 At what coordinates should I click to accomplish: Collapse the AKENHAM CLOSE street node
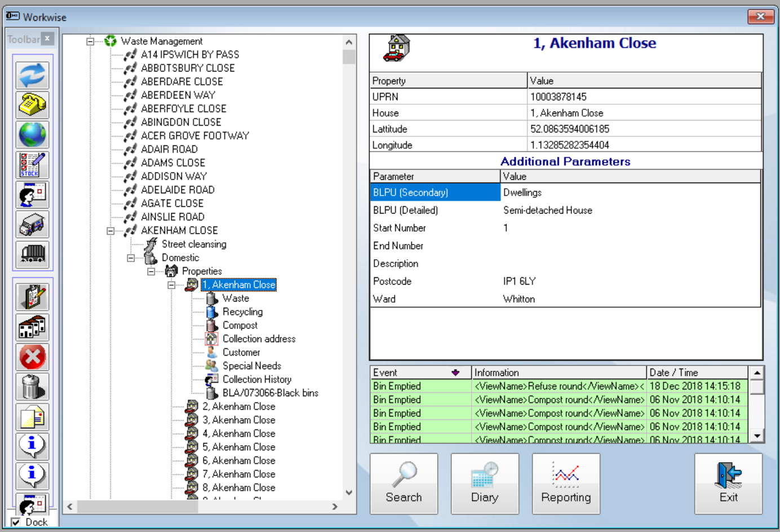point(110,230)
